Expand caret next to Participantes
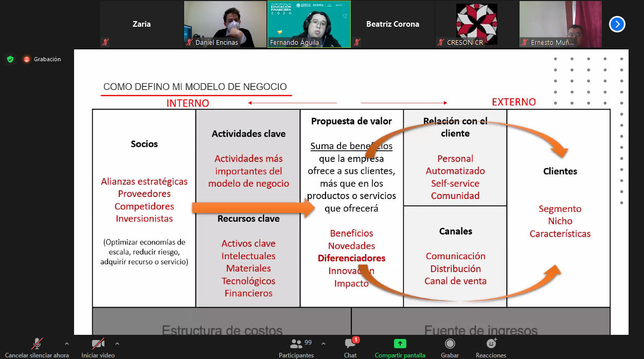Image resolution: width=644 pixels, height=359 pixels. (323, 343)
